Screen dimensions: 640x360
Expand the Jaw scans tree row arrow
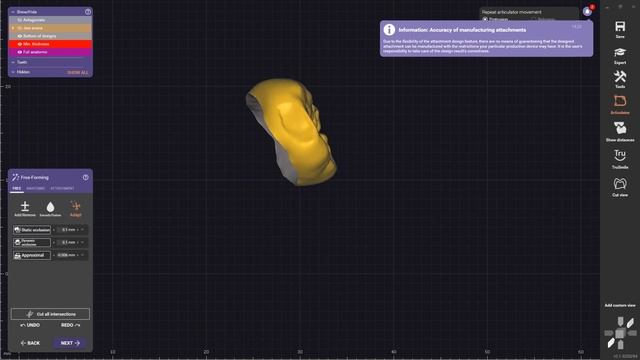coord(13,28)
